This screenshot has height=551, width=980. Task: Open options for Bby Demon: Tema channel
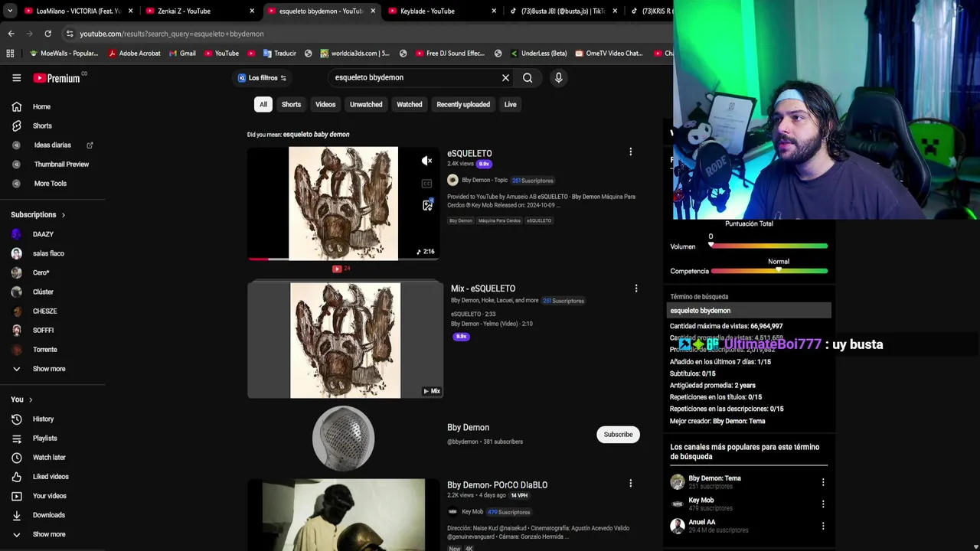[x=823, y=482]
